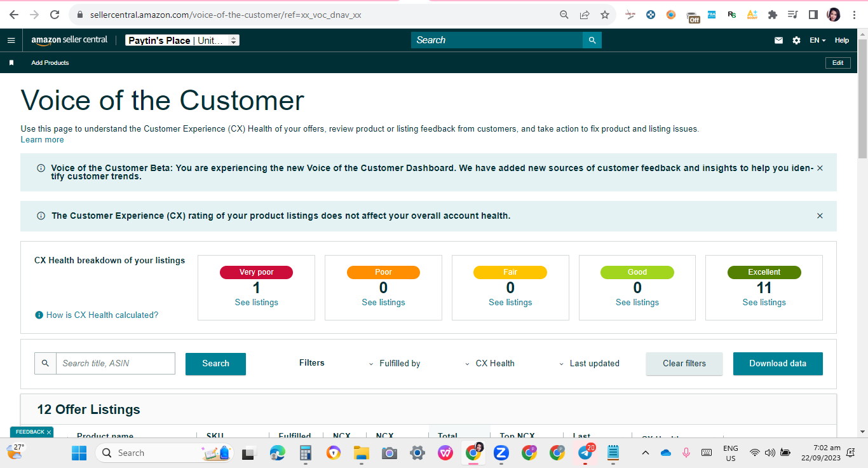The width and height of the screenshot is (868, 468).
Task: Click the Learn more link
Action: point(42,139)
